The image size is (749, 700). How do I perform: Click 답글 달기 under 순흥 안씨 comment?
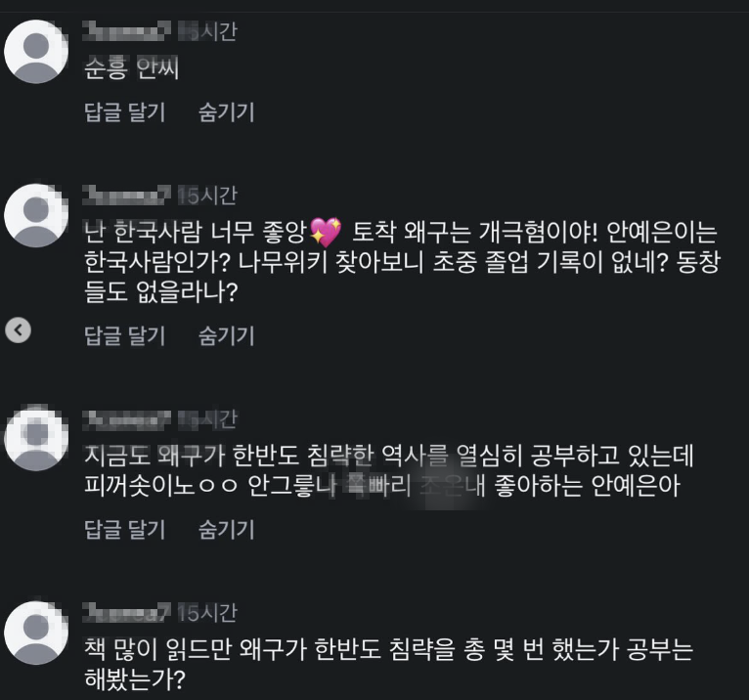click(x=125, y=112)
